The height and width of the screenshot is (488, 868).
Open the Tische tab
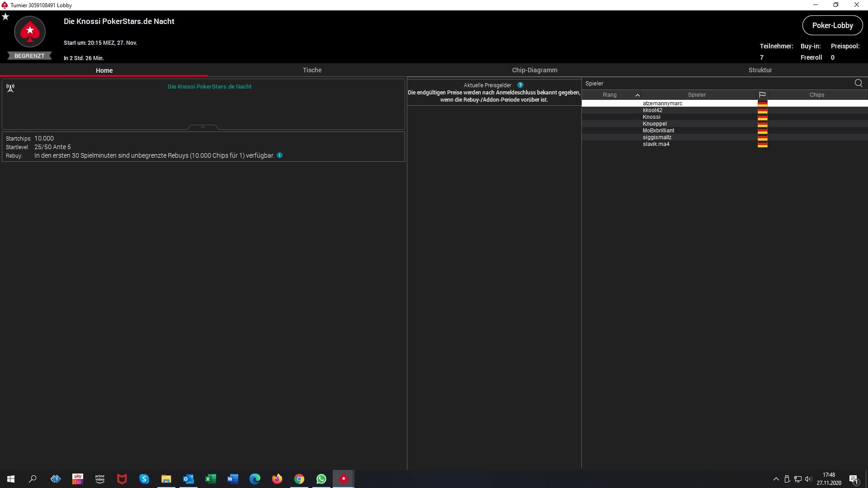312,70
